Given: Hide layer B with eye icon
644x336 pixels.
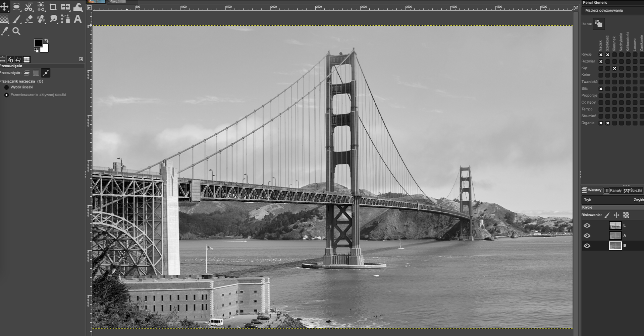Looking at the screenshot, I should pos(587,246).
